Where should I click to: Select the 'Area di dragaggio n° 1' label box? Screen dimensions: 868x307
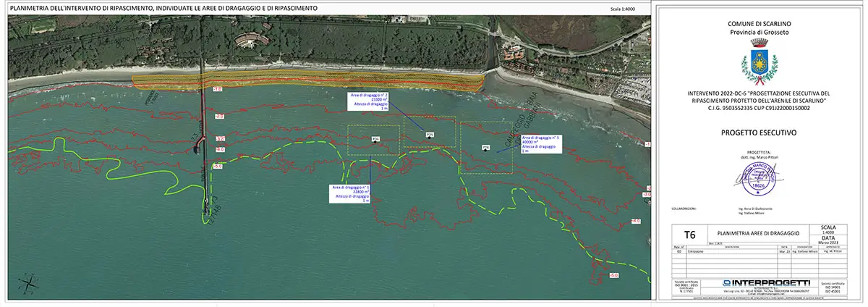click(x=351, y=193)
